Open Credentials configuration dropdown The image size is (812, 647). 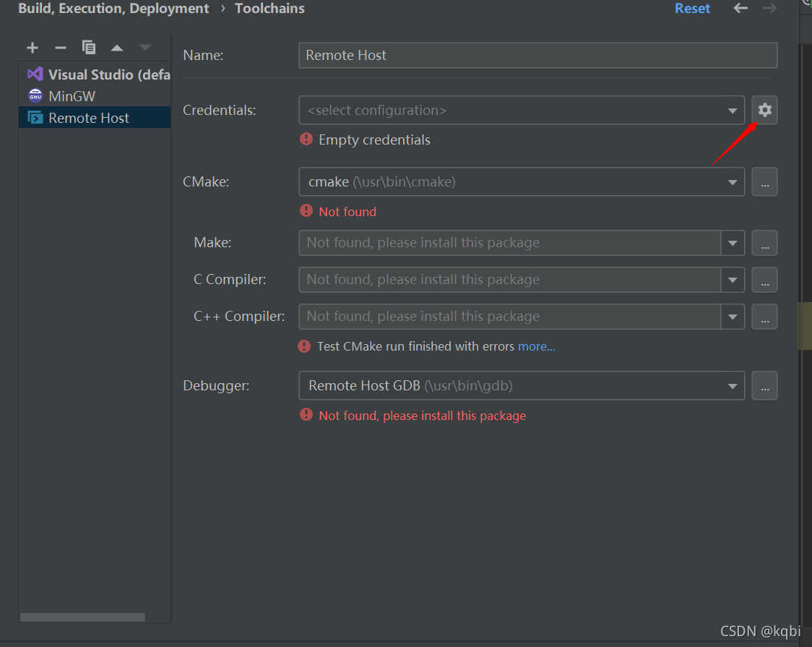point(522,111)
